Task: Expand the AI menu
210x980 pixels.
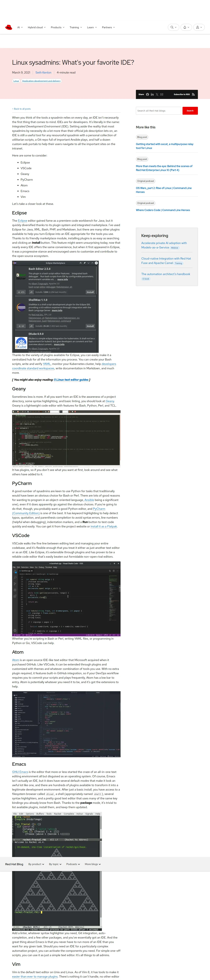Action: [20, 27]
